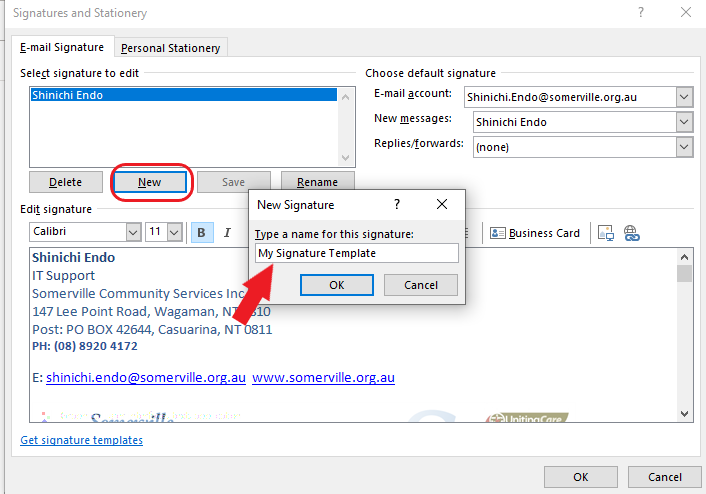This screenshot has width=706, height=494.
Task: Click scroll down arrow in signature list
Action: pos(345,158)
